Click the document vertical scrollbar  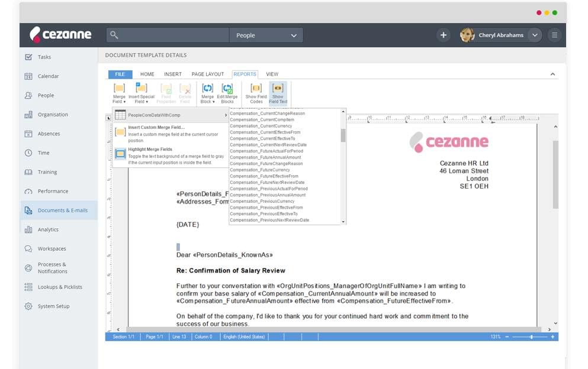pos(555,174)
